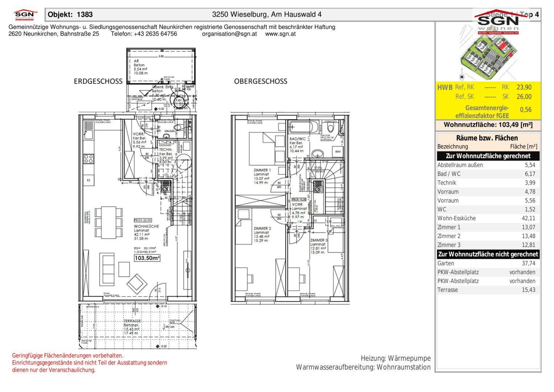The image size is (554, 392).
Task: Click the email organisation@sgn.at
Action: [x=229, y=34]
